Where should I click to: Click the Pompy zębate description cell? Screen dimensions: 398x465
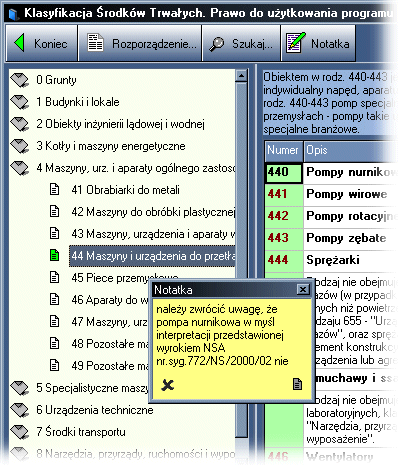coord(351,239)
